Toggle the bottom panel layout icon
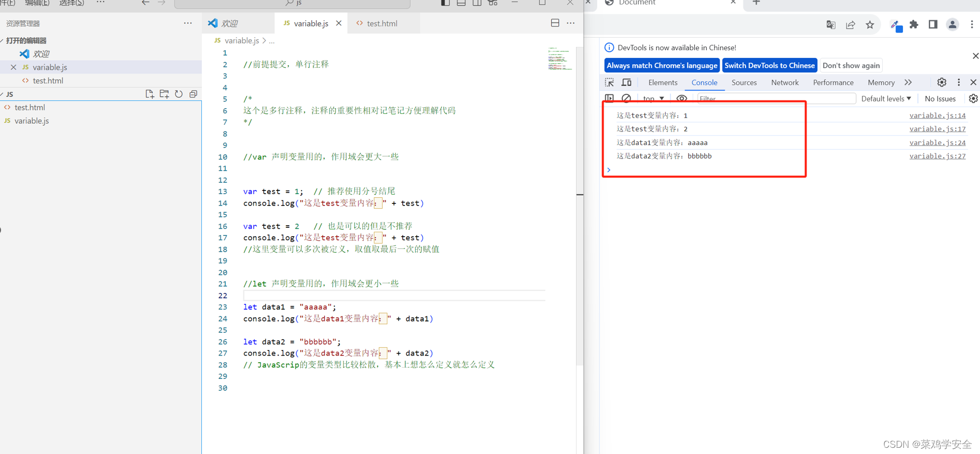 point(461,3)
